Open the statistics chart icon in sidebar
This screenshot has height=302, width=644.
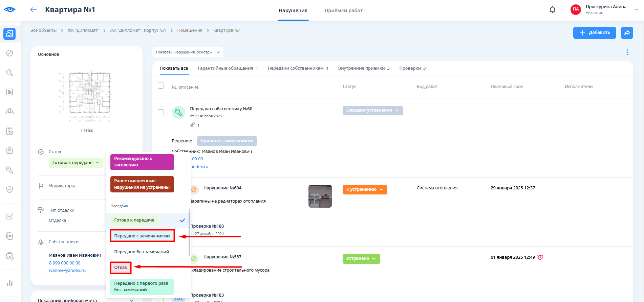tap(9, 283)
